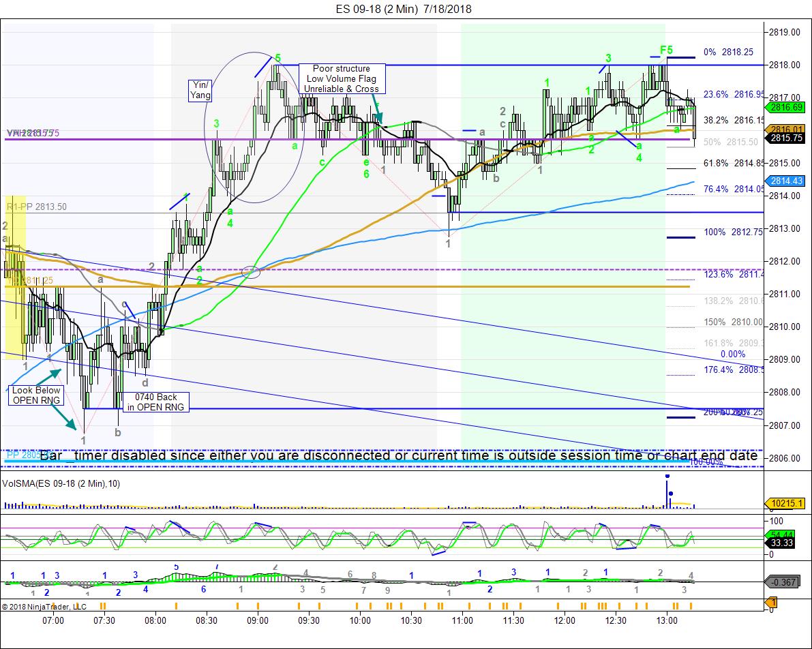Click the green F5 wave label
Image resolution: width=812 pixels, height=649 pixels.
pyautogui.click(x=666, y=50)
